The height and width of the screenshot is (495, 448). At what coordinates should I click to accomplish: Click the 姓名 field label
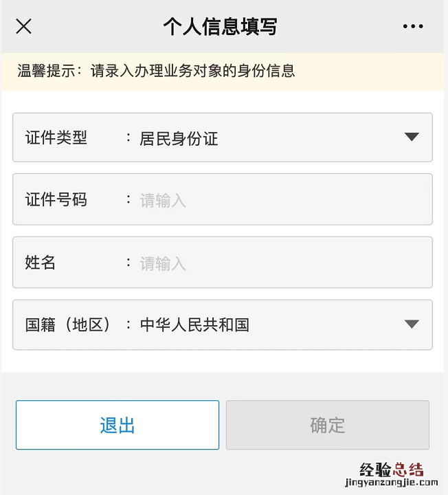coord(41,263)
